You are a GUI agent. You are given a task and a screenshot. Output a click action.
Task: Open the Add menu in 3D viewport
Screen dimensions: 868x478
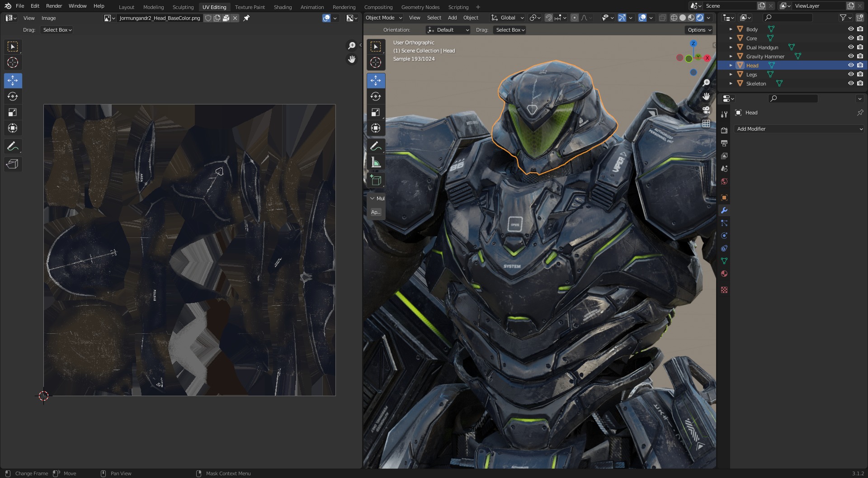452,18
